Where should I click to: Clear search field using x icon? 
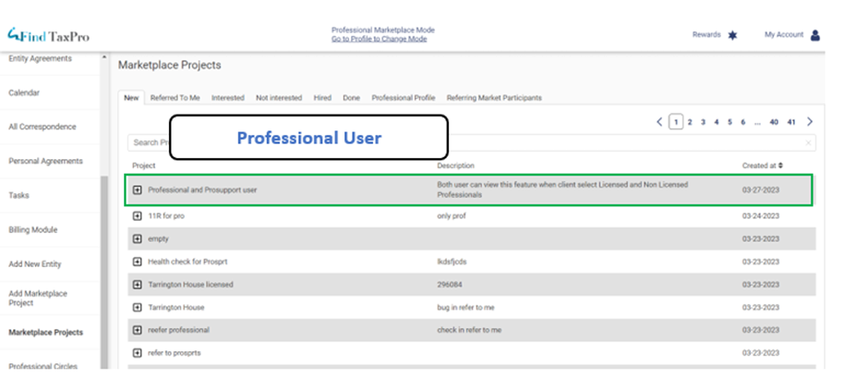click(x=809, y=143)
